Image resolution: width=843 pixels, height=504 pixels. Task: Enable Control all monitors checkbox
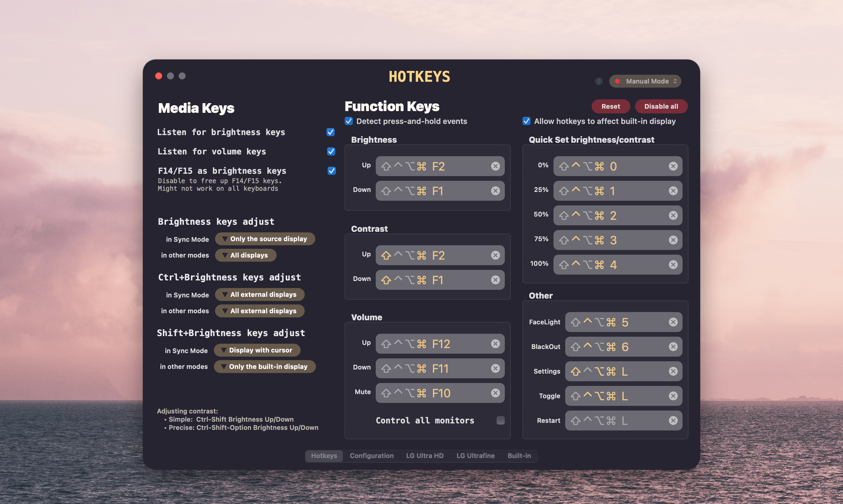pyautogui.click(x=500, y=420)
